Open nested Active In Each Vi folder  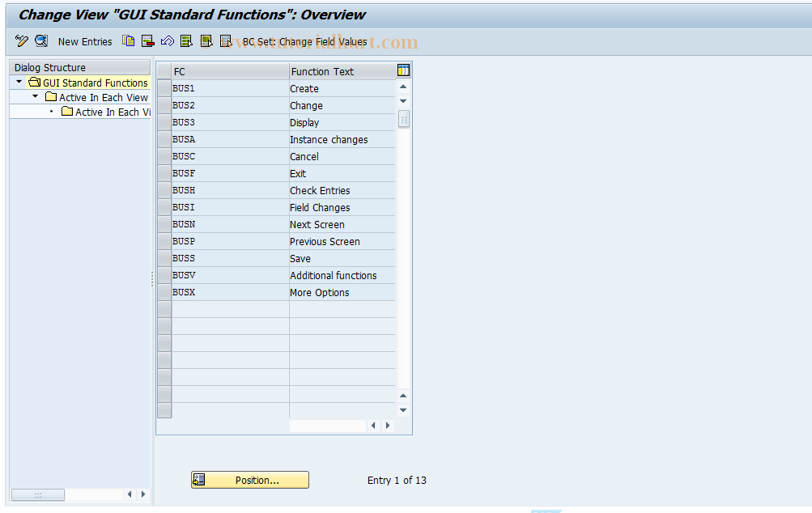point(106,112)
